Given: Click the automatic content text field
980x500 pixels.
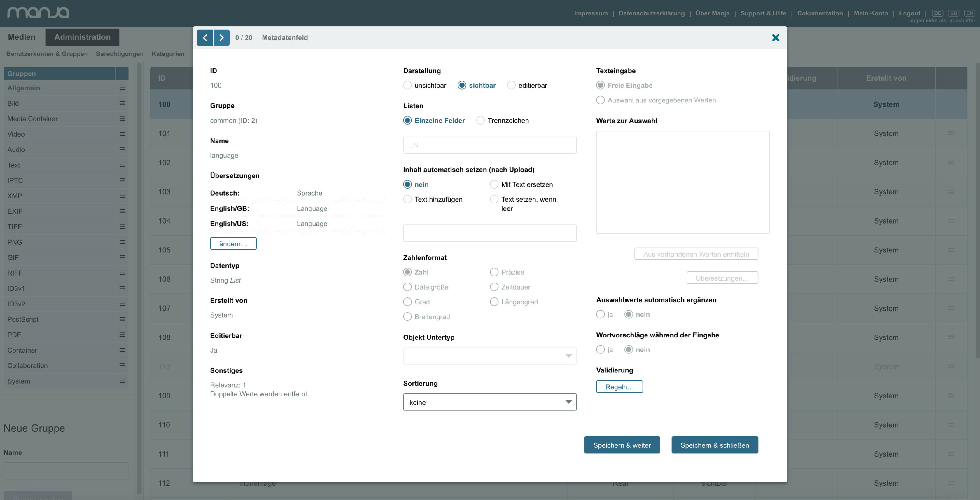Looking at the screenshot, I should click(x=490, y=233).
